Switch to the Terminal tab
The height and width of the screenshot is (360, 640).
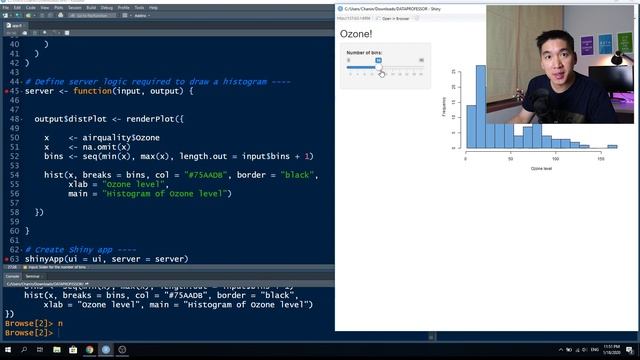pyautogui.click(x=33, y=276)
